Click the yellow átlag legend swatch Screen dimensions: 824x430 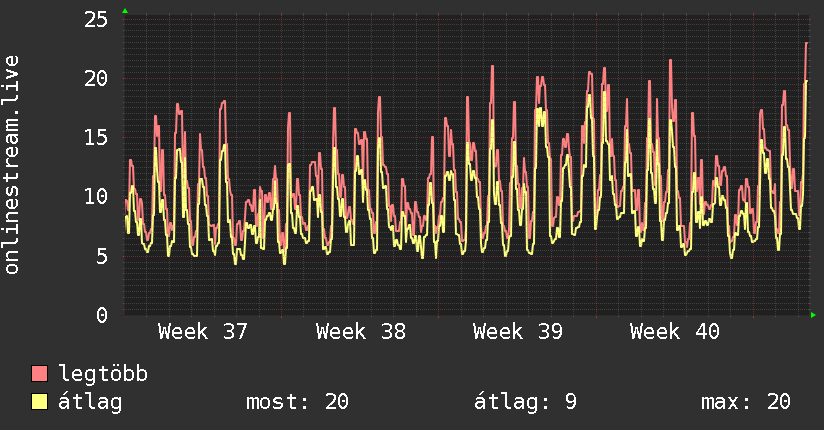[x=39, y=401]
